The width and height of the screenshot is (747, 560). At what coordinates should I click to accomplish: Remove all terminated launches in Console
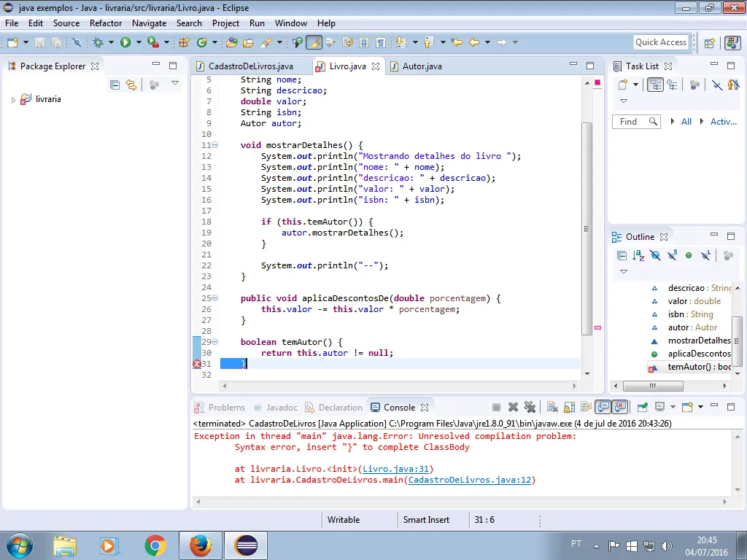[530, 407]
